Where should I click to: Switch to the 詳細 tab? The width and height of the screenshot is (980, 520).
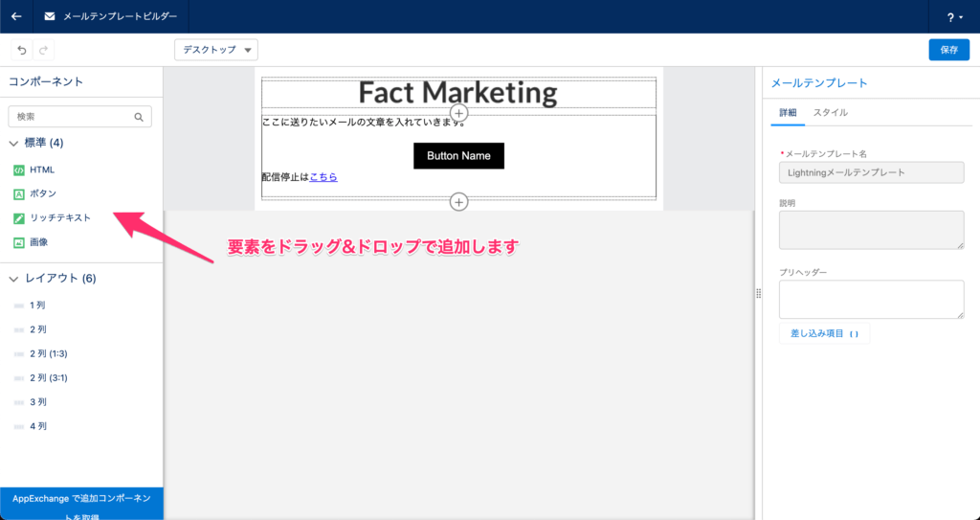tap(788, 113)
